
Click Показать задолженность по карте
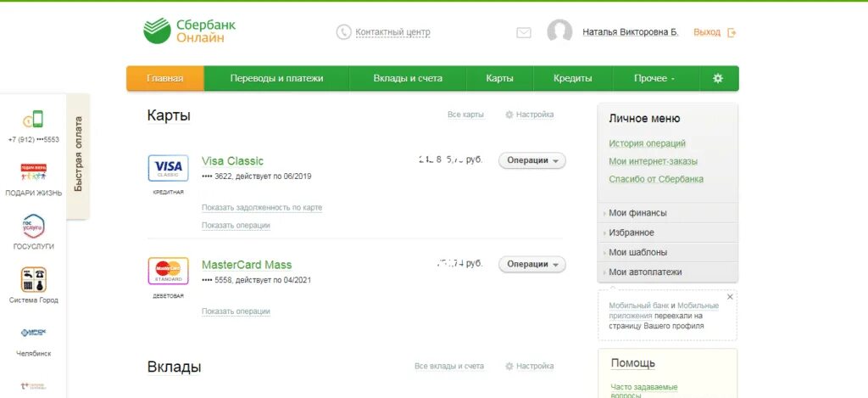pos(262,208)
